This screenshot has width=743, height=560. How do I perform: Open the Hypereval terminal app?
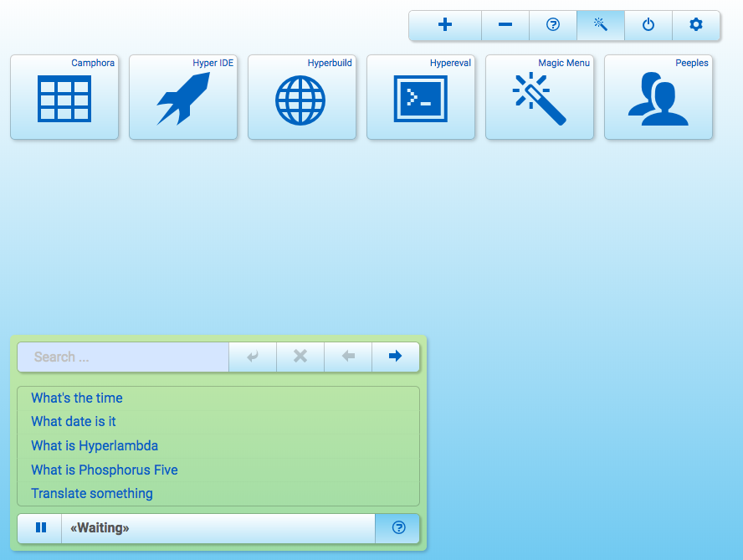coord(421,97)
